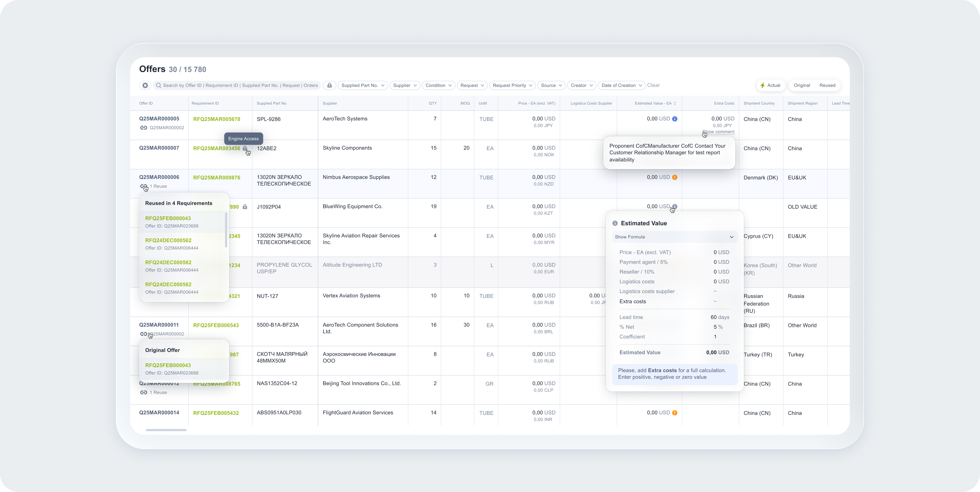Screen dimensions: 980x492
Task: Open table settings gear icon
Action: 145,85
